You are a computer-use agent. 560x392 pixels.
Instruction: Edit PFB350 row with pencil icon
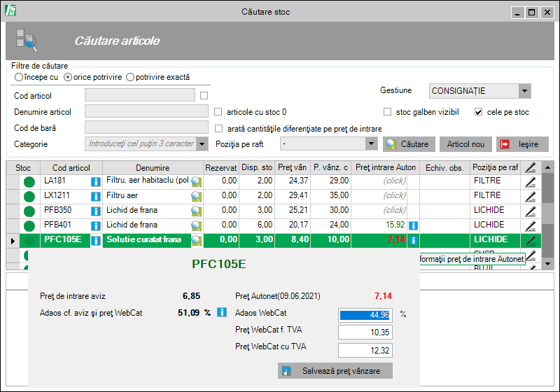click(531, 211)
